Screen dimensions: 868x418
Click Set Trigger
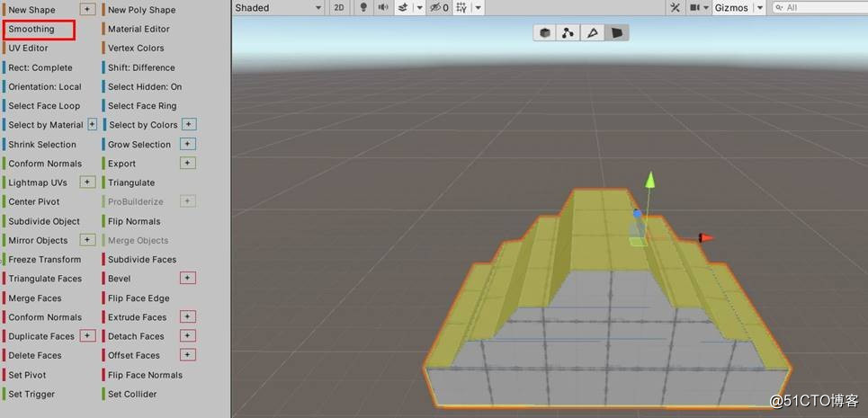point(31,394)
